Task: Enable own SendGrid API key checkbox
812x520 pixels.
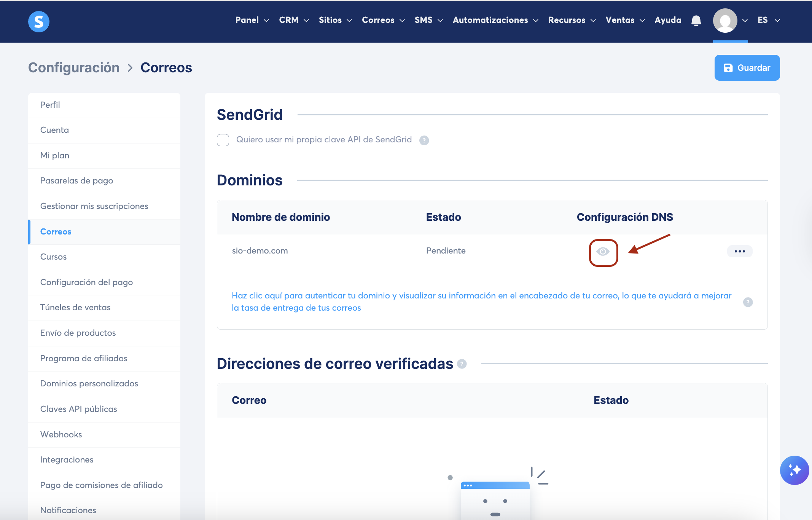Action: click(223, 140)
